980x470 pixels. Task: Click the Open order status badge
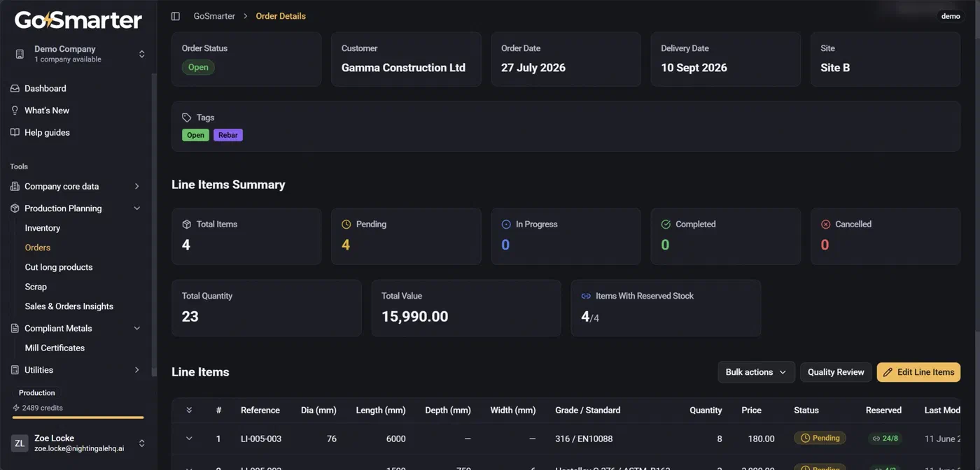tap(198, 68)
